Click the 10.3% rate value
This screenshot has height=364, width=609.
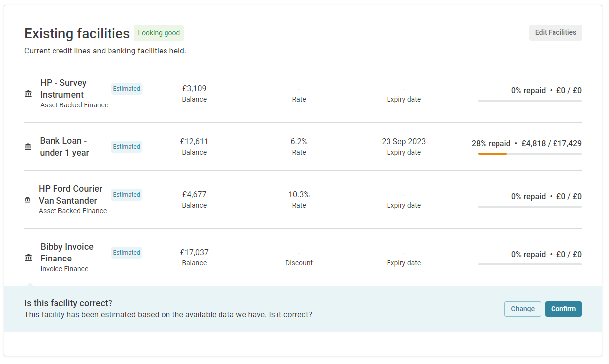pyautogui.click(x=299, y=195)
